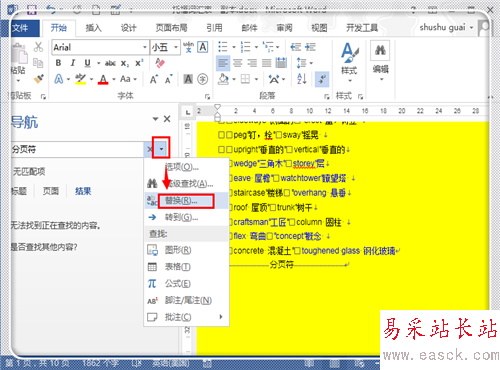Click the shading paint bucket icon
This screenshot has height=370, width=500.
tap(223, 79)
